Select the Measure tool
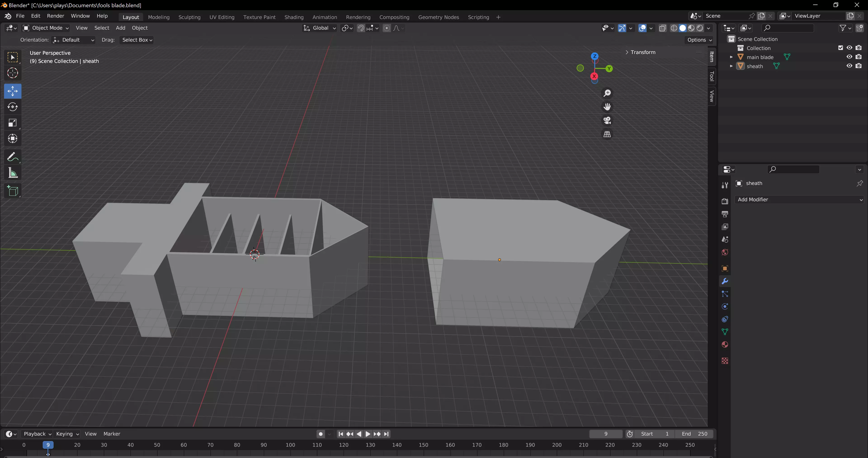 (x=12, y=173)
